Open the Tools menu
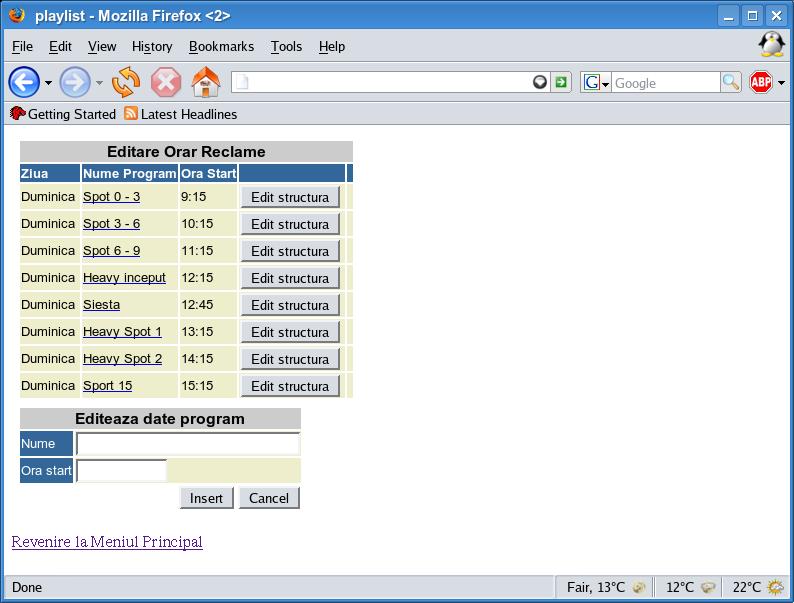Screen dimensions: 794x603 coord(286,47)
